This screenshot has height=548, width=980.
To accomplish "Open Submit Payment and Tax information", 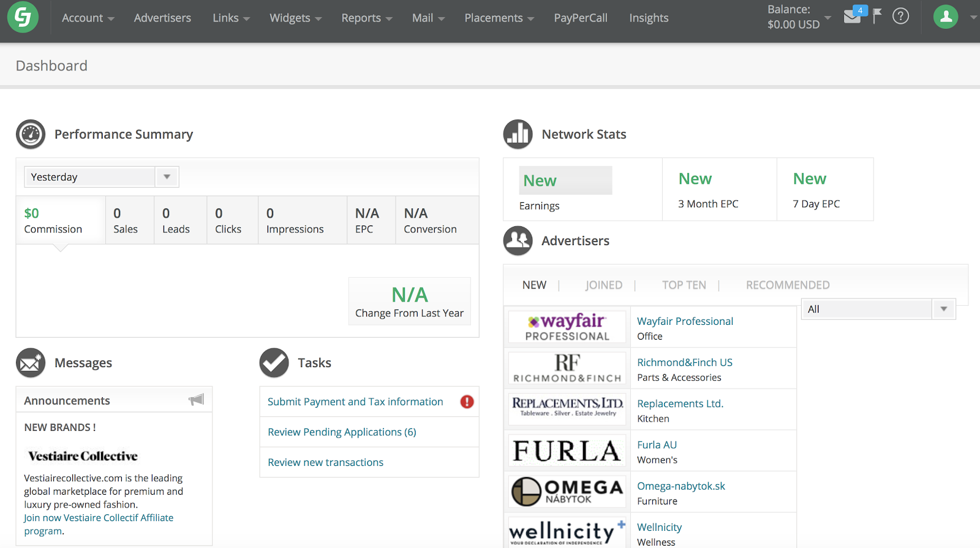I will click(x=355, y=401).
